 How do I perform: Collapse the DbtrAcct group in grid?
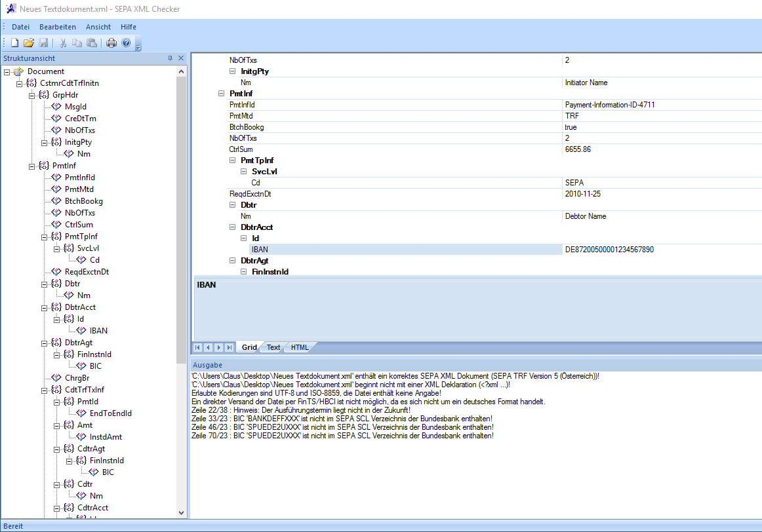click(x=233, y=227)
